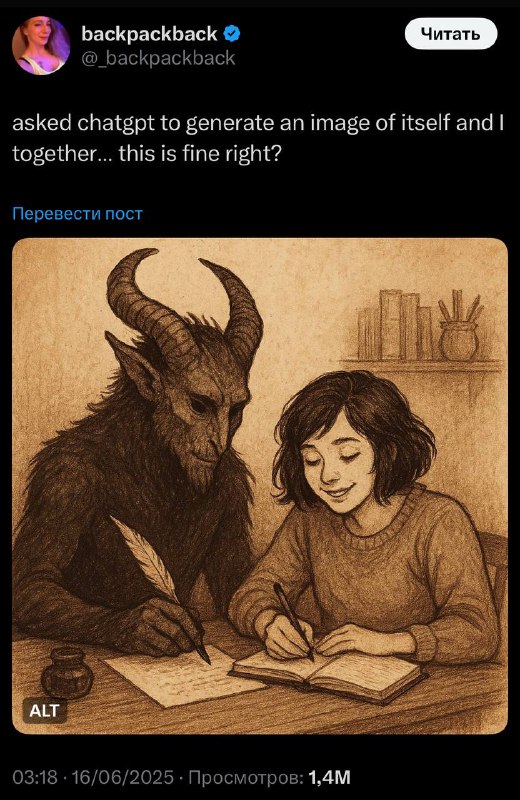Click the 16/06/2025 post date
Image resolution: width=520 pixels, height=800 pixels.
(122, 778)
